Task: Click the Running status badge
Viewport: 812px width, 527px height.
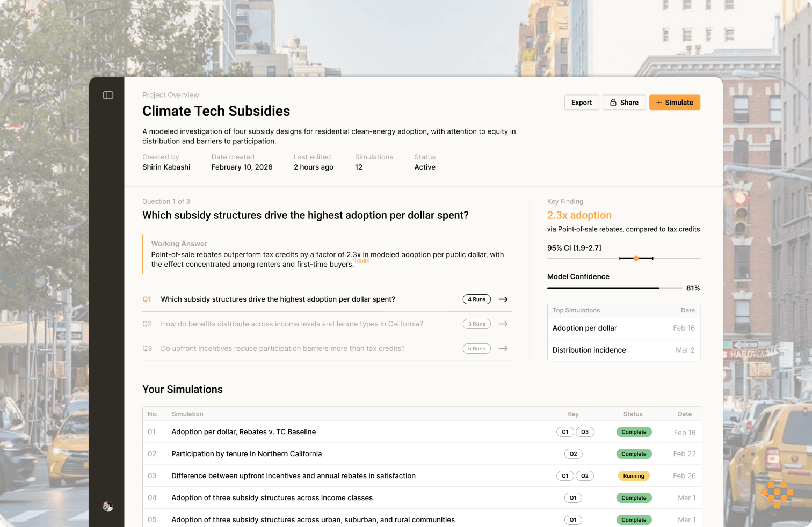Action: (634, 476)
